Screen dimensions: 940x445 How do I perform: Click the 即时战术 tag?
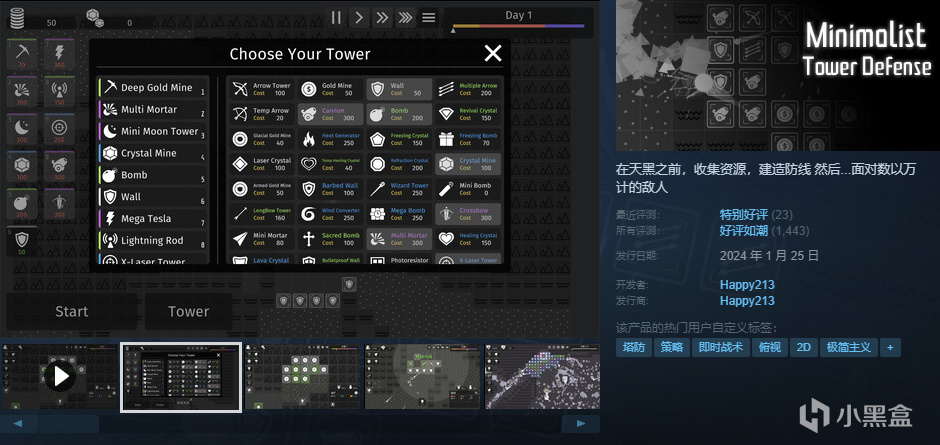721,347
